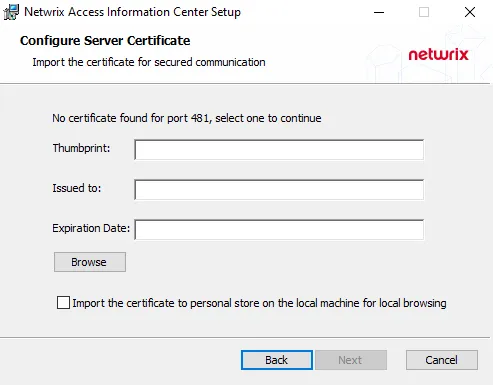
Task: Click the 'Expiration Date:' label
Action: click(x=91, y=228)
